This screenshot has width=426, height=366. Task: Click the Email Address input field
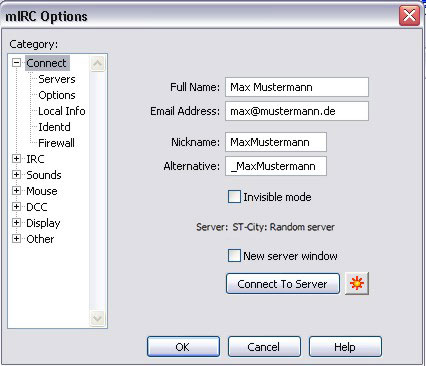[297, 111]
